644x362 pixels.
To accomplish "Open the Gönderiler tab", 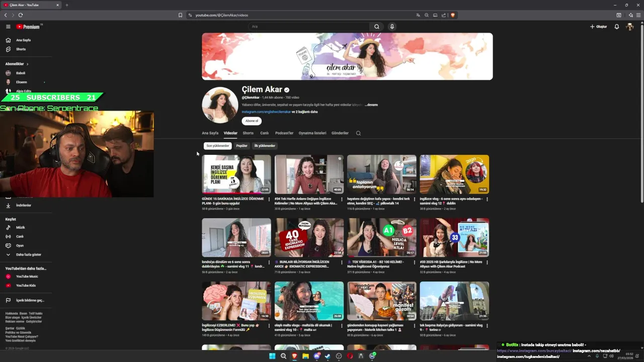I will pos(340,133).
